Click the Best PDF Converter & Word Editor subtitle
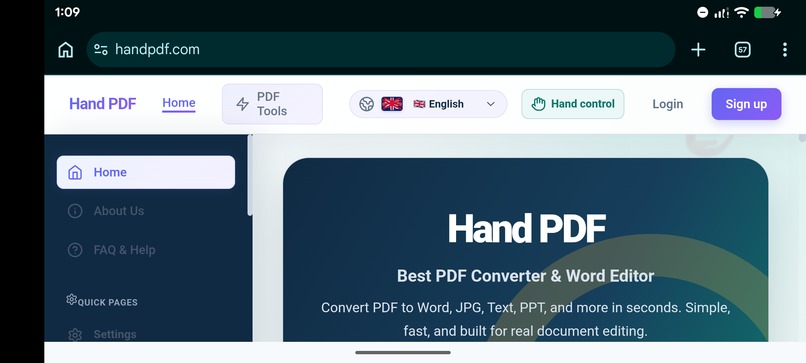 [x=525, y=276]
